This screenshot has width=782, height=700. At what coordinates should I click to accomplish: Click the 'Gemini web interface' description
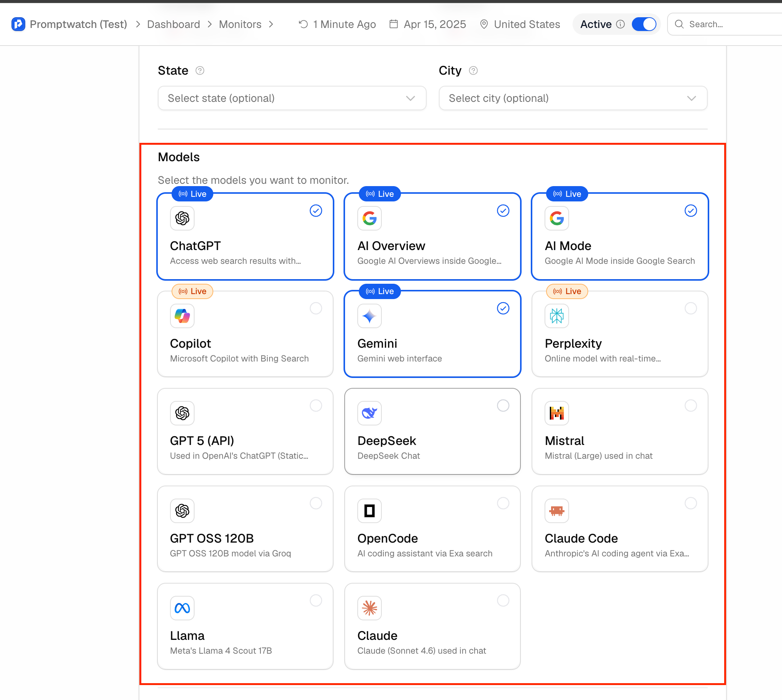[x=400, y=359]
